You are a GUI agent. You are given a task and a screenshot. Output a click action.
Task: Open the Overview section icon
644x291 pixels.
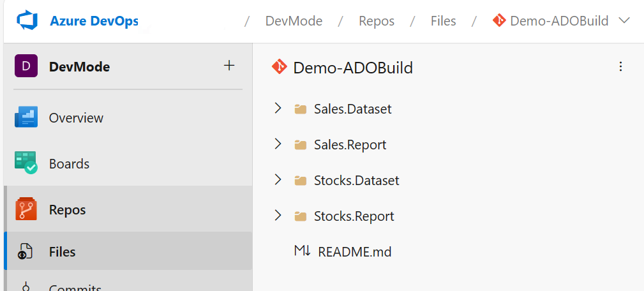coord(26,118)
